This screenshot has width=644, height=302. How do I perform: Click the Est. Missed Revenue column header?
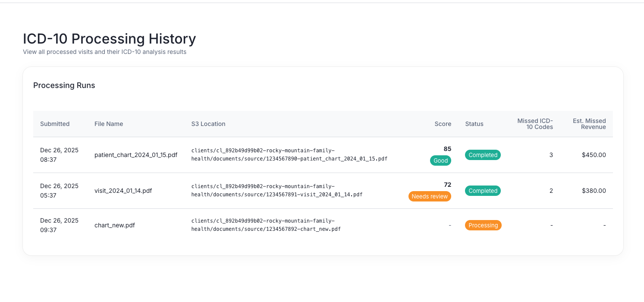pos(589,124)
